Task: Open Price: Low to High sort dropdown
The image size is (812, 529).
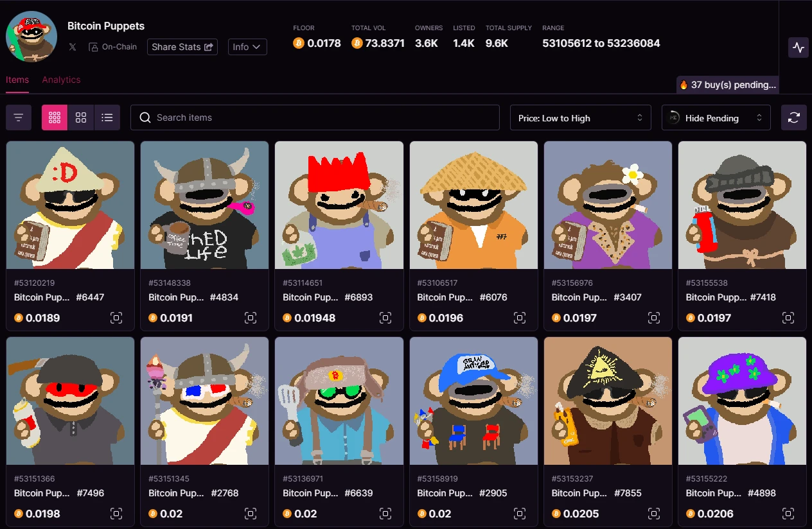Action: coord(581,117)
